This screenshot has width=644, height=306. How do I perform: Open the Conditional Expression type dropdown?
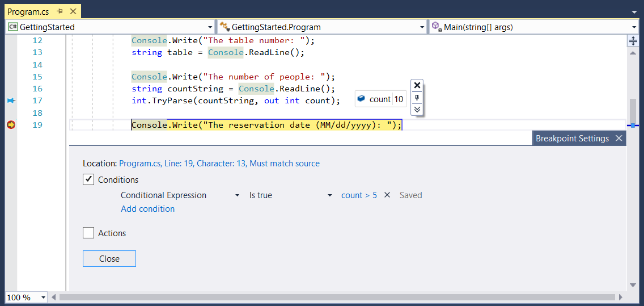tap(180, 195)
